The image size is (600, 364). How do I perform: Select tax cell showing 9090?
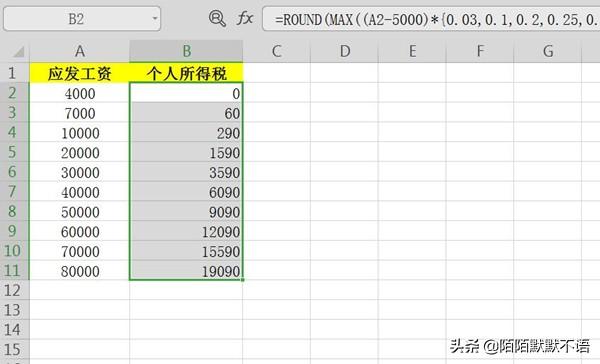tap(186, 212)
